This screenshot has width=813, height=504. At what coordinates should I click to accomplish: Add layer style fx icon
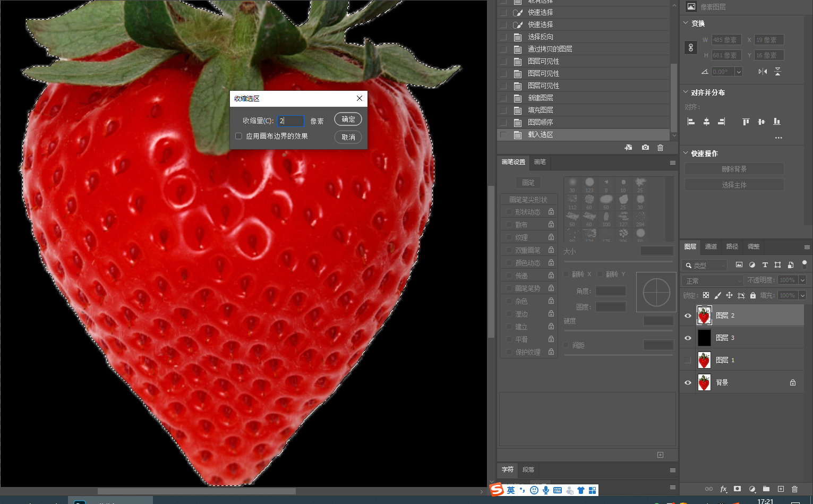click(723, 489)
